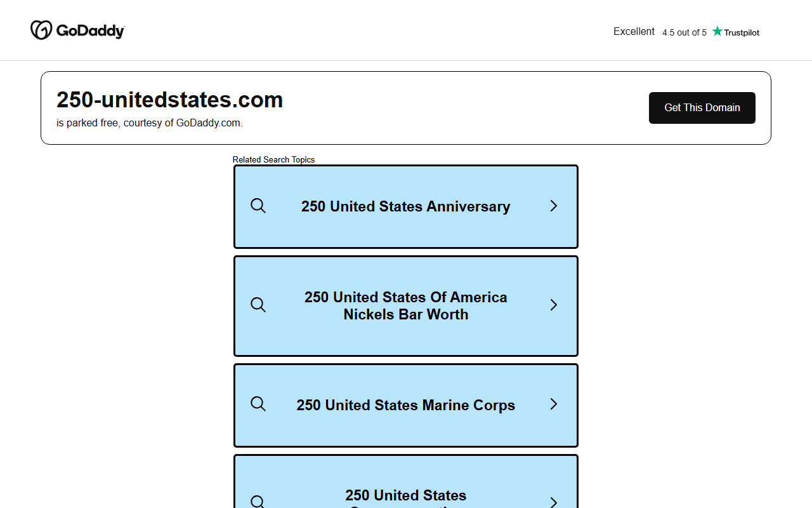Click chevron arrow on Nickels Bar Worth card
The image size is (812, 508).
tap(553, 305)
